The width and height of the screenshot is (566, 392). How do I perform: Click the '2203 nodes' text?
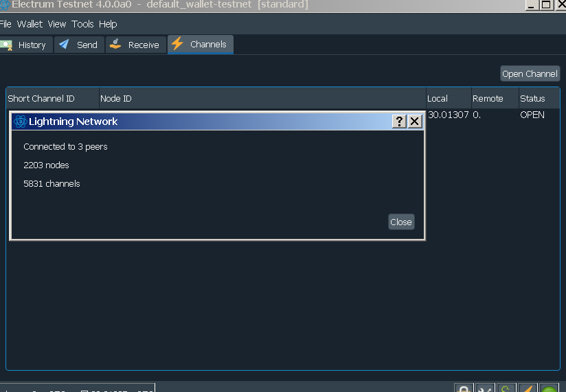pyautogui.click(x=46, y=165)
